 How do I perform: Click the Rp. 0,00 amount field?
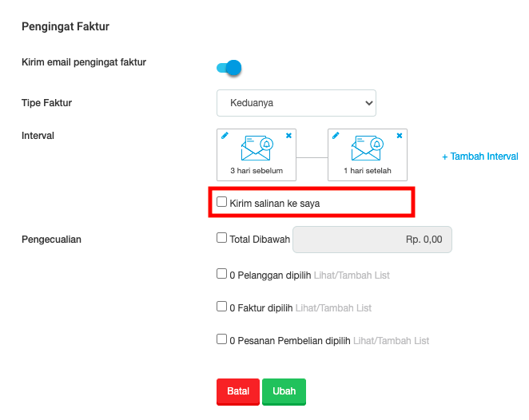click(372, 240)
